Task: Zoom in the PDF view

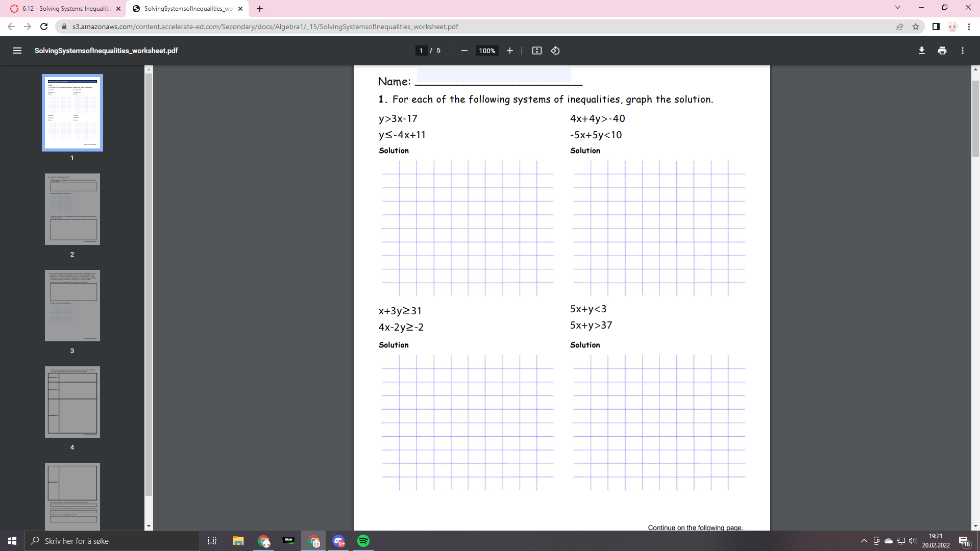Action: (510, 51)
